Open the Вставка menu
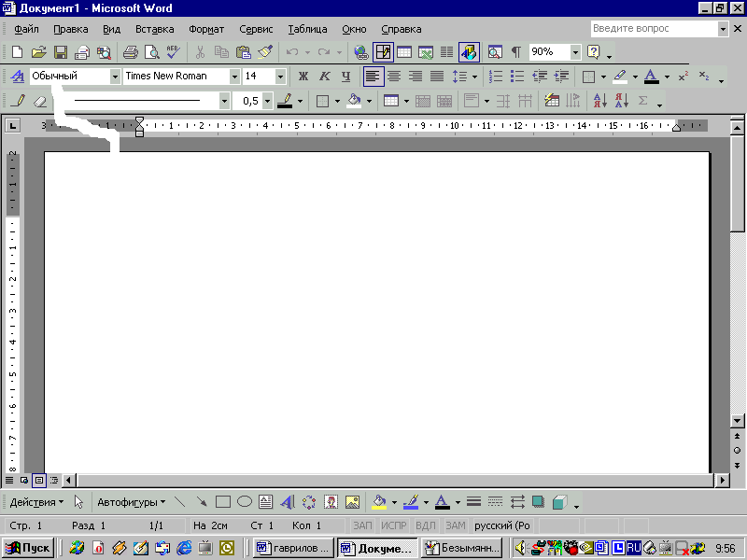 (155, 29)
